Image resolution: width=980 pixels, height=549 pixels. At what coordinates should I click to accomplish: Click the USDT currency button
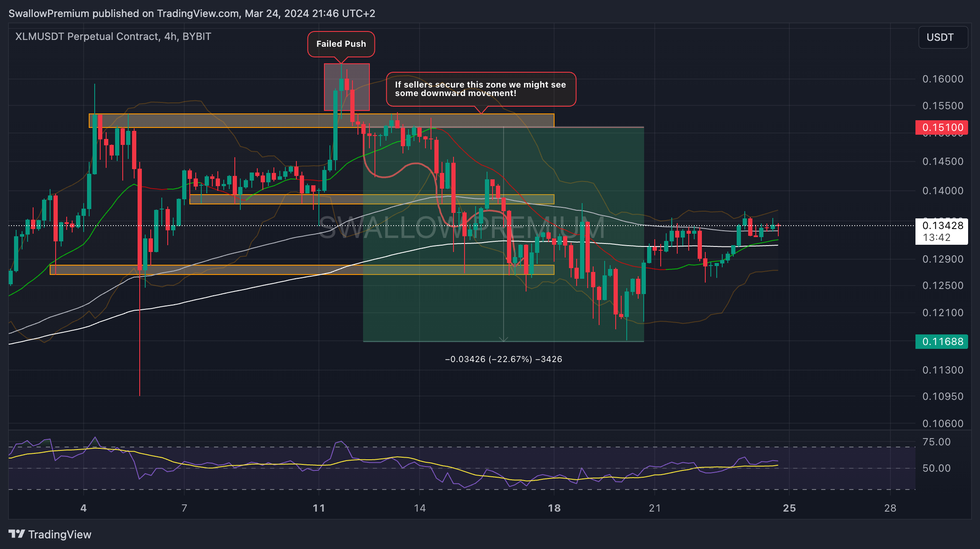click(943, 37)
